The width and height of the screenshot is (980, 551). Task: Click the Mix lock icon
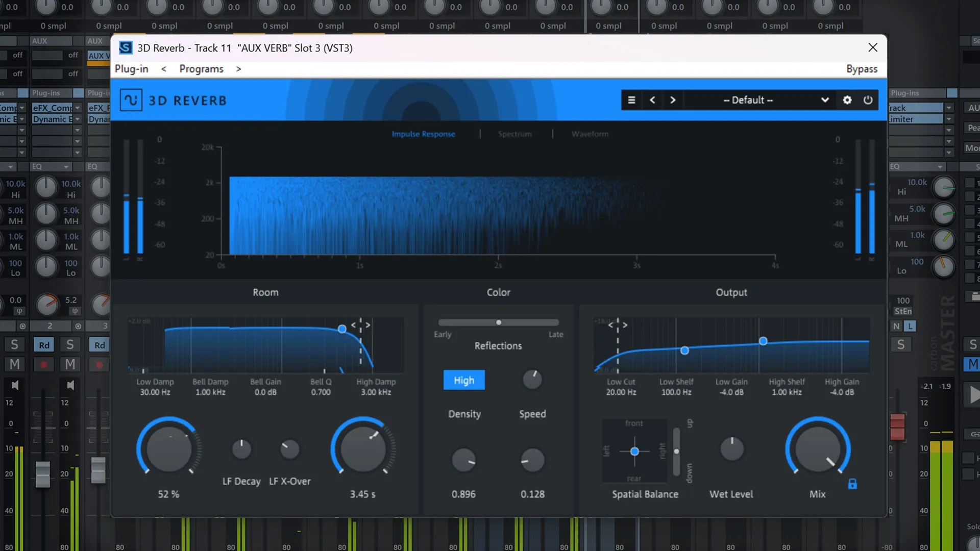pos(852,484)
